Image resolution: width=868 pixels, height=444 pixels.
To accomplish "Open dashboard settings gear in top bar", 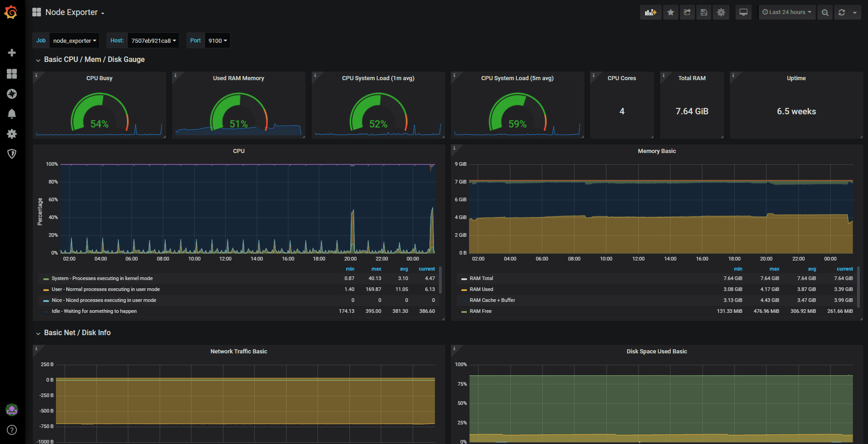I will coord(721,12).
